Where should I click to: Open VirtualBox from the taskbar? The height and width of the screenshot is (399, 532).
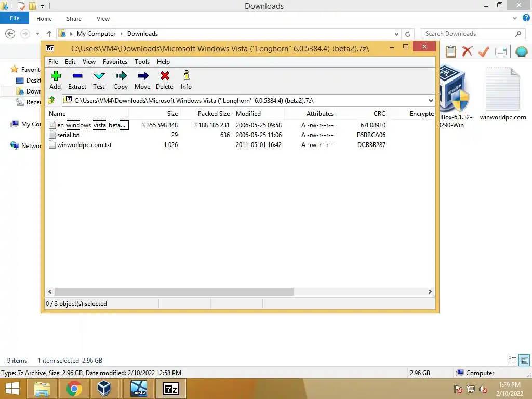(104, 389)
